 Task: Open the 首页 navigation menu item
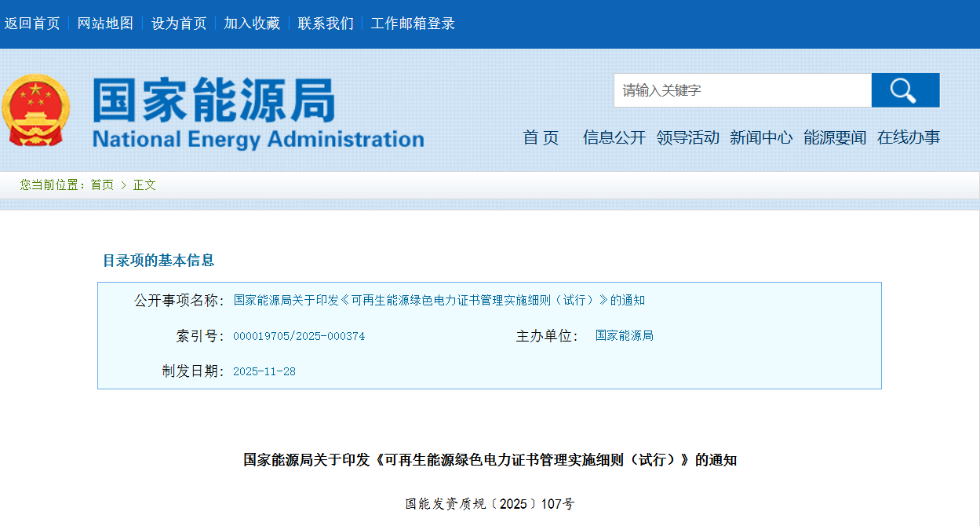click(x=541, y=138)
